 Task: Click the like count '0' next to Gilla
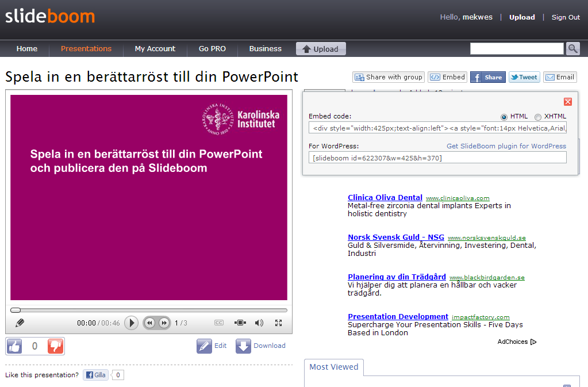(118, 375)
